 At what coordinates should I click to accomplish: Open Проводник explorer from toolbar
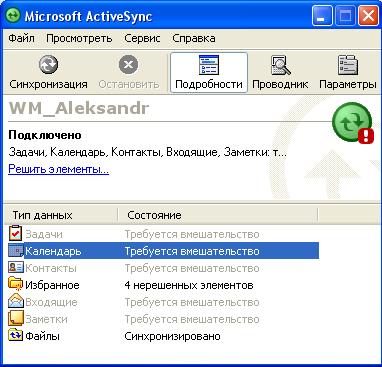(x=280, y=65)
